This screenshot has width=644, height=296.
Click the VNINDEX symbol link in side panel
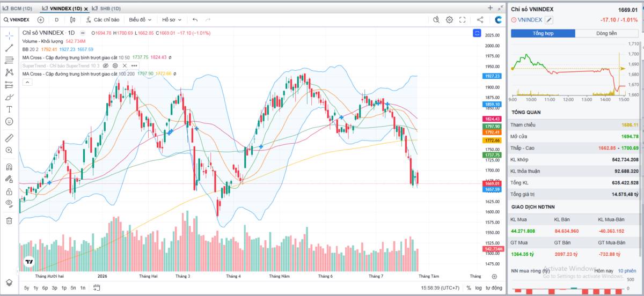530,20
